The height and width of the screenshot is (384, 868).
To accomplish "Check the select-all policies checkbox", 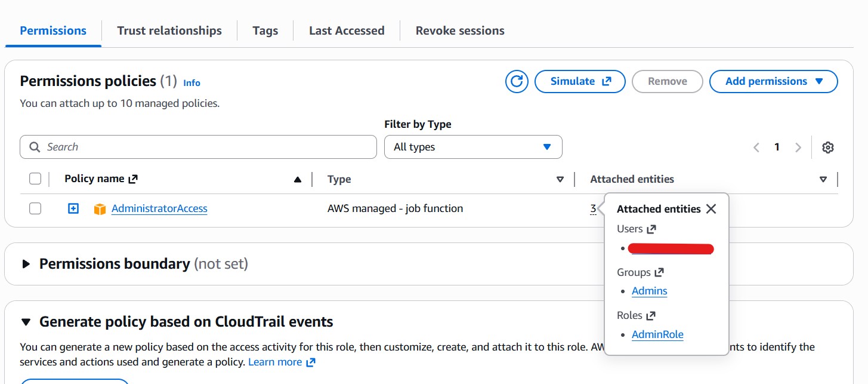I will pyautogui.click(x=35, y=178).
